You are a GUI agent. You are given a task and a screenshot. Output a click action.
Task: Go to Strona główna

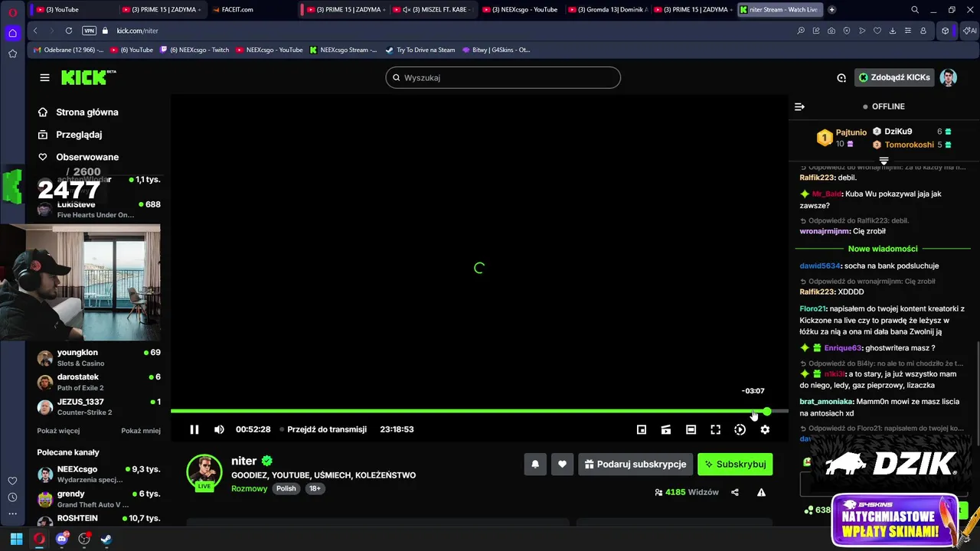[x=87, y=112]
